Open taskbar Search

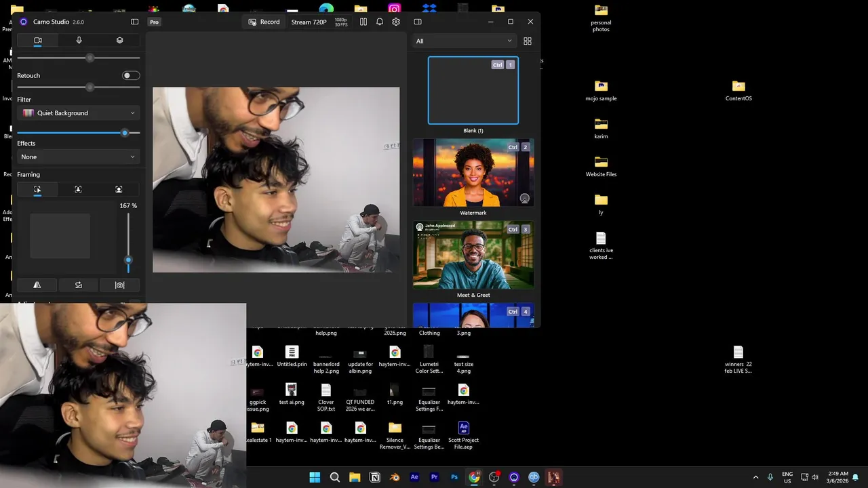pos(335,477)
